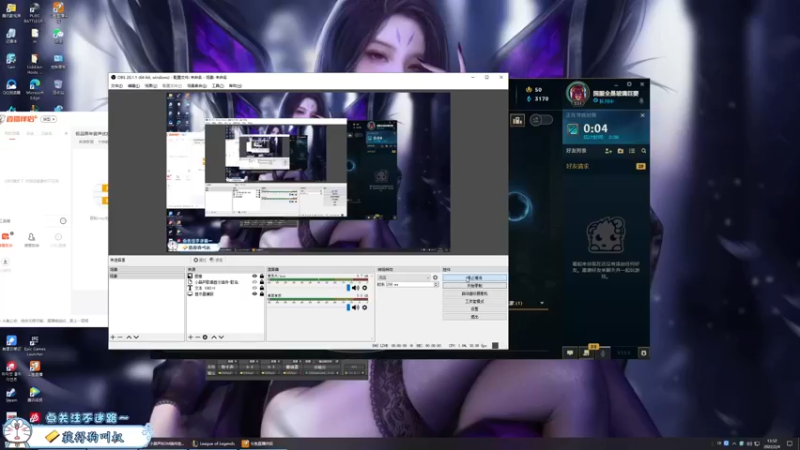Cancel matchmaking queue with the X
This screenshot has width=800, height=450.
tap(642, 115)
